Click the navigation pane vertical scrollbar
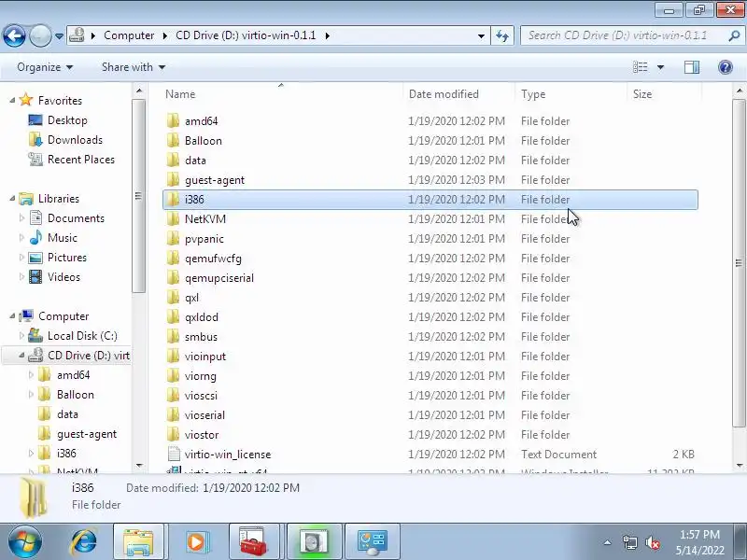 (138, 196)
